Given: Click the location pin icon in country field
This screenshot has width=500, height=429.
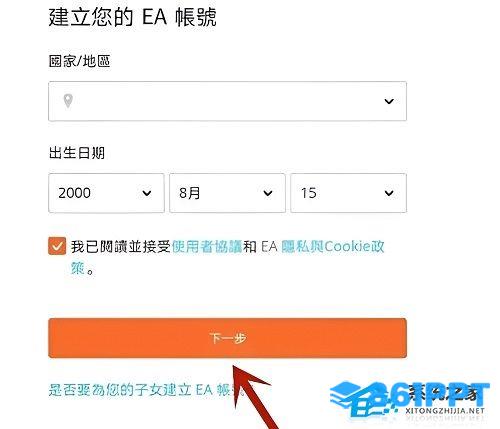Looking at the screenshot, I should (68, 101).
